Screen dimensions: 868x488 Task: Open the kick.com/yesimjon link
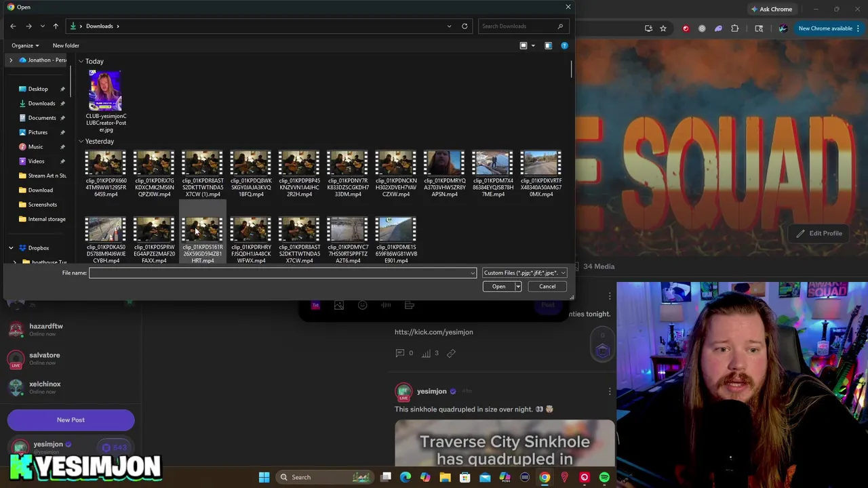(434, 332)
